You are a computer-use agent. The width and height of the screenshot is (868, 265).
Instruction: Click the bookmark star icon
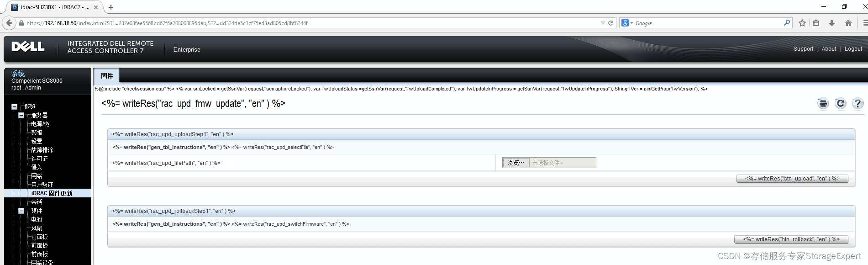point(802,23)
